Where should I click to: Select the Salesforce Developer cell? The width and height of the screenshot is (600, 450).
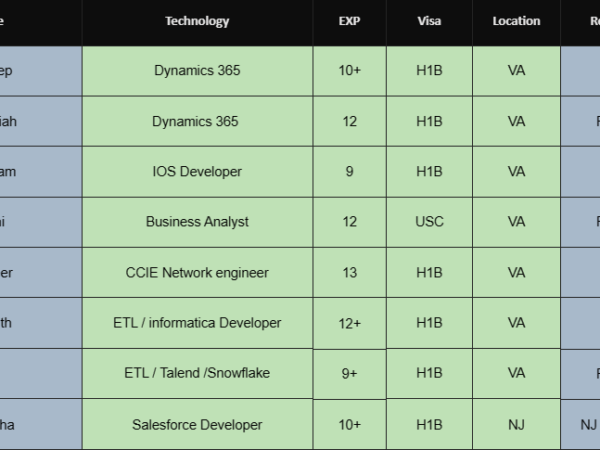click(197, 425)
